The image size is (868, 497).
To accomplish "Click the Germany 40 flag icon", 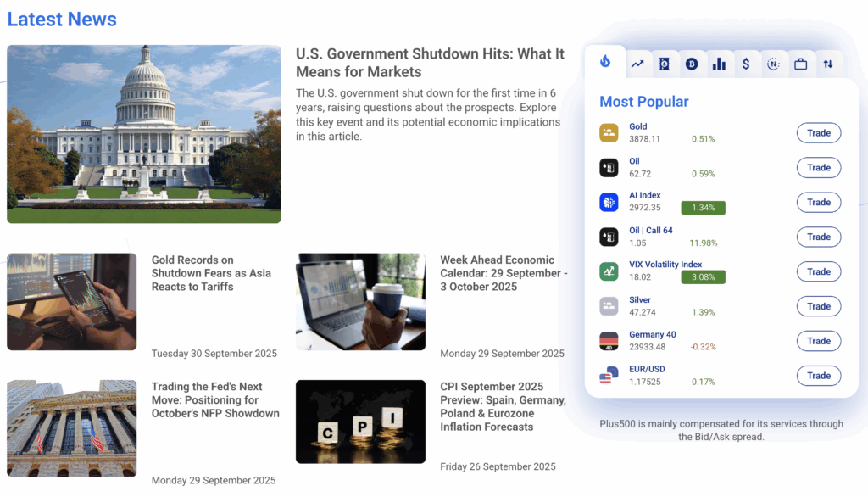I will [609, 341].
